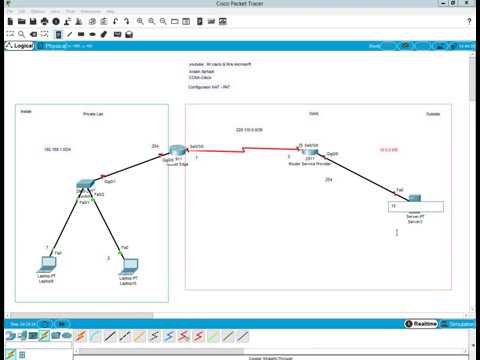This screenshot has width=480, height=360.
Task: Zoom out with the magnifier minus icon
Action: tap(163, 22)
